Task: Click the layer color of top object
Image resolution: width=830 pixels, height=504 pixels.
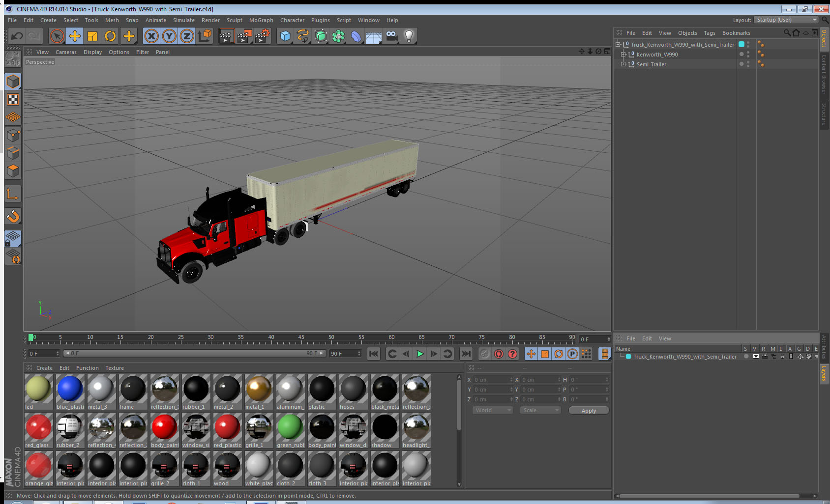Action: 741,44
